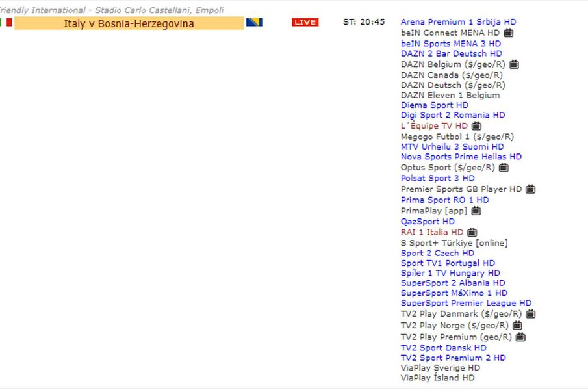Open Nova Sports Prime Hellas HD link
The image size is (588, 392).
461,157
